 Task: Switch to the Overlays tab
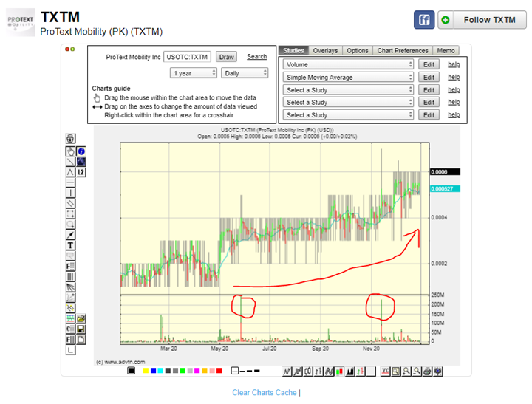coord(325,50)
